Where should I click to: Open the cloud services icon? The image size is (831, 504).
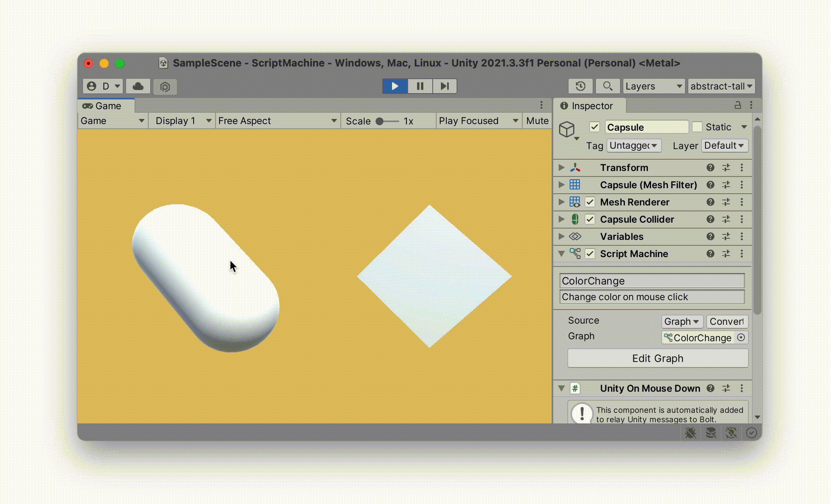[x=138, y=86]
